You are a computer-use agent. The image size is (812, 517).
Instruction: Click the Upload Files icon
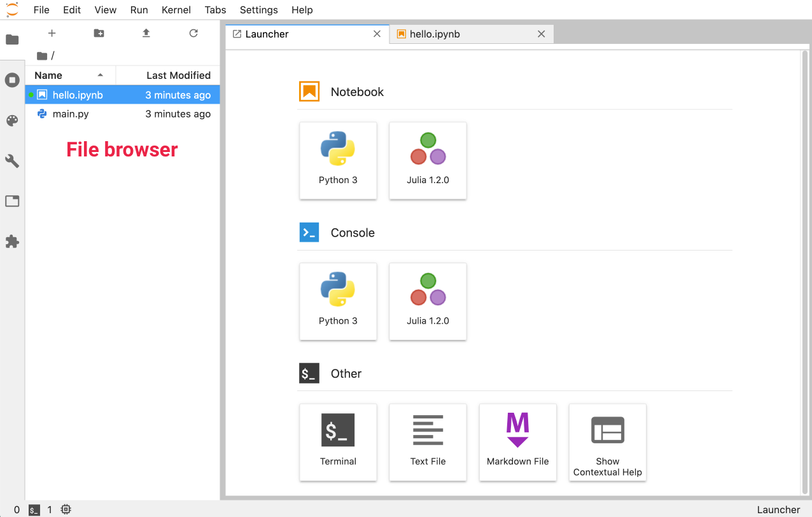pyautogui.click(x=146, y=33)
